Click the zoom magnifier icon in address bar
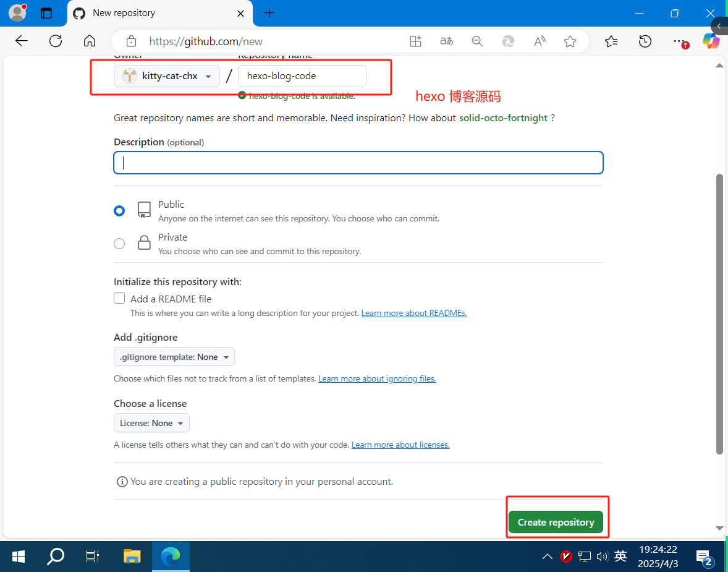 point(477,41)
